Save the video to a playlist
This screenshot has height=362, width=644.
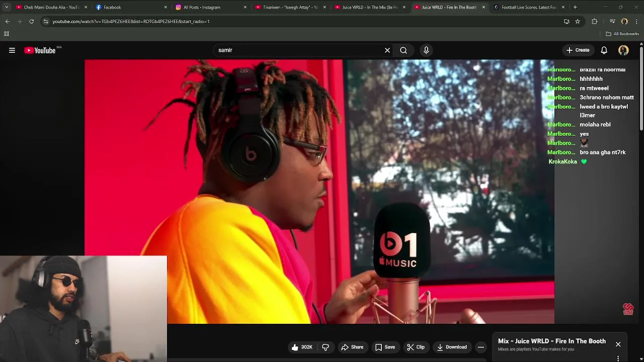385,347
